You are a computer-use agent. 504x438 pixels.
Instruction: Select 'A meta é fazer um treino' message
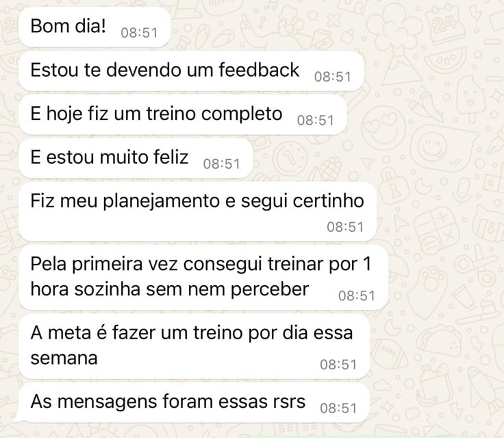[x=194, y=346]
